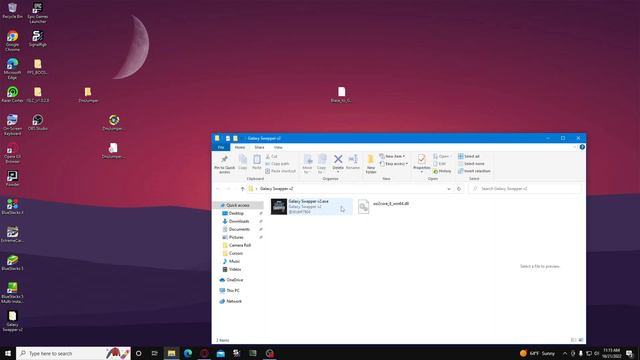Open the Easy access dropdown in the ribbon

(x=393, y=164)
